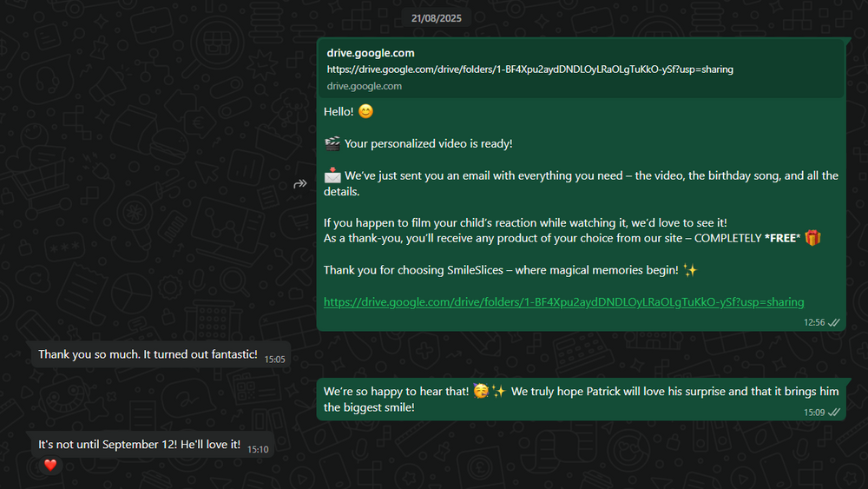This screenshot has width=868, height=489.
Task: Click the 21/08/2025 date chip
Action: [x=438, y=19]
